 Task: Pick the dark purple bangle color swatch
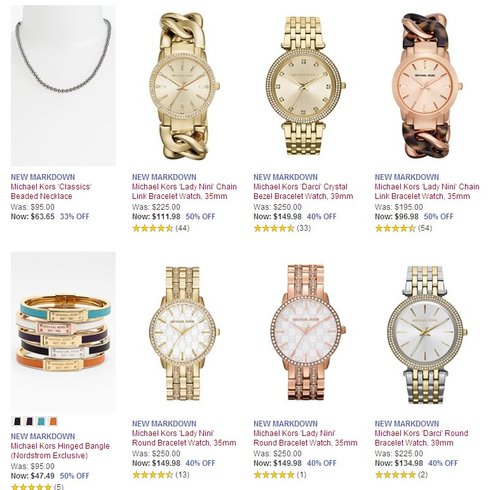tap(29, 421)
